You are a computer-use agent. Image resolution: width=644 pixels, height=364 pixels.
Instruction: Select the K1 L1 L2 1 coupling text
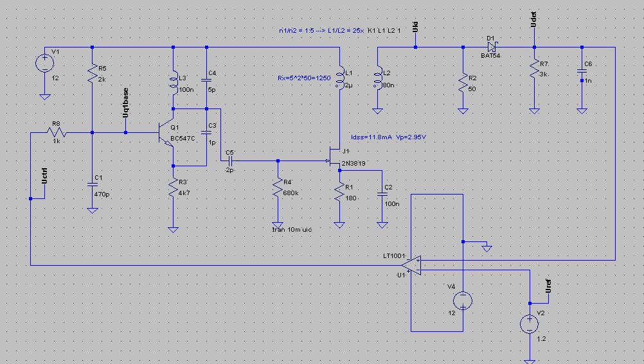click(x=384, y=30)
